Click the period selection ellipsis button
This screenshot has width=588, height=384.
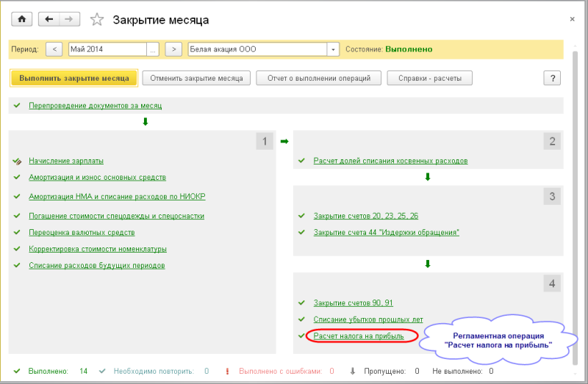(153, 49)
